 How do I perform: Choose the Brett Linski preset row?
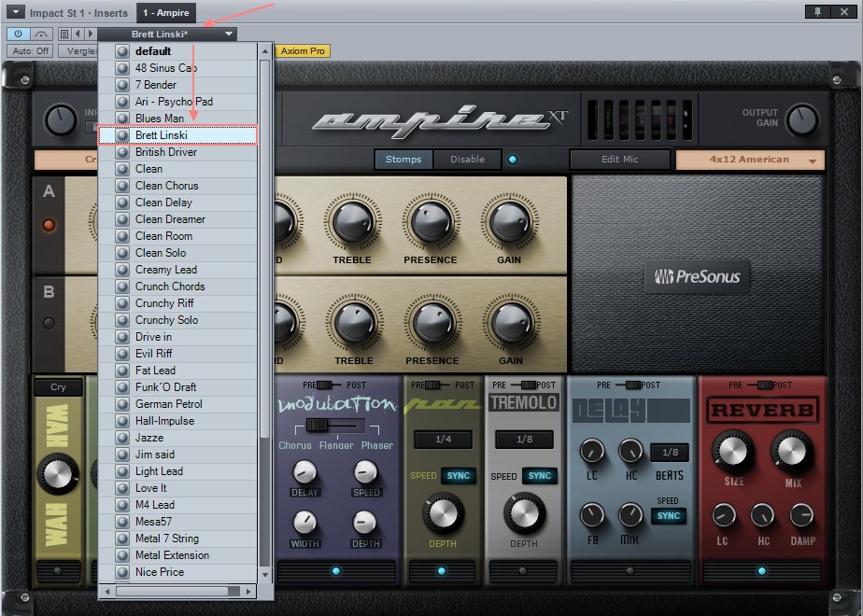177,135
